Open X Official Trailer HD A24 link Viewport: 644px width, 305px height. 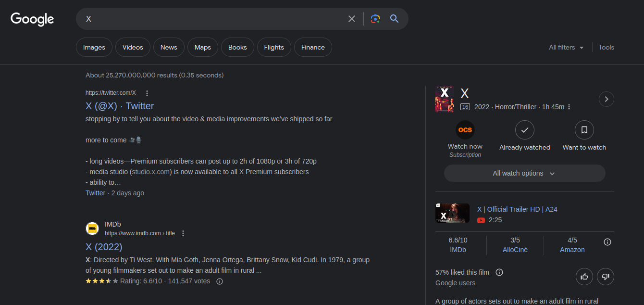click(x=517, y=209)
